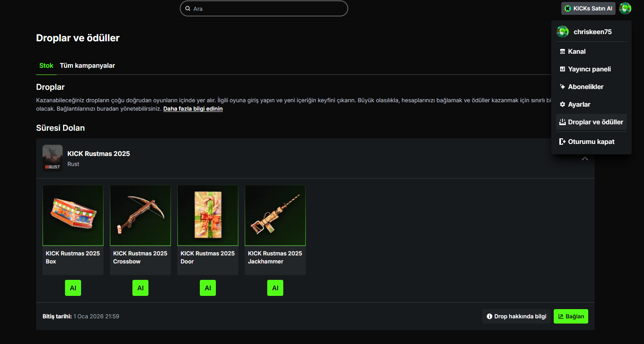
Task: Select Droplar ve ödüller menu item
Action: (x=591, y=122)
